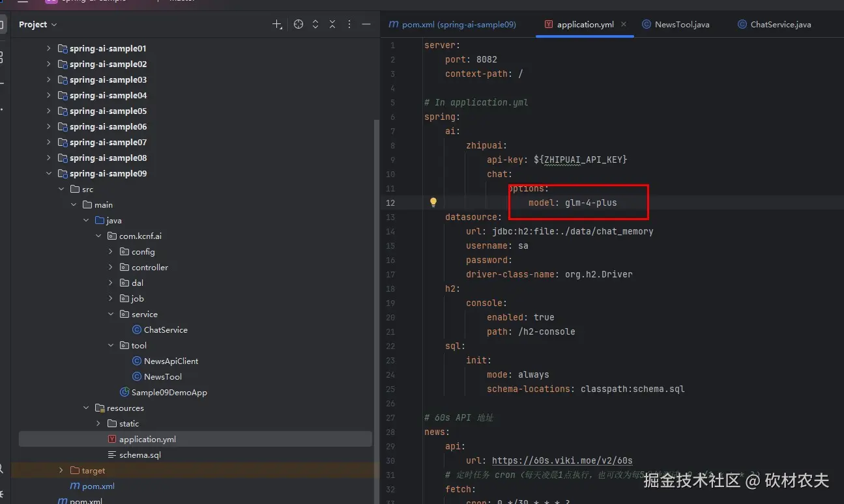Click 'org.h2.Driver' value in the editor

(598, 274)
